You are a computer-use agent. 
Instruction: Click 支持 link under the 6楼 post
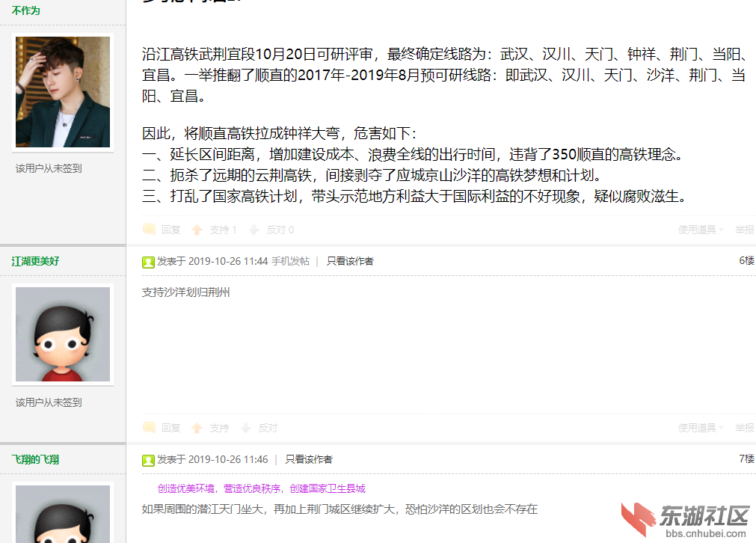(x=219, y=429)
